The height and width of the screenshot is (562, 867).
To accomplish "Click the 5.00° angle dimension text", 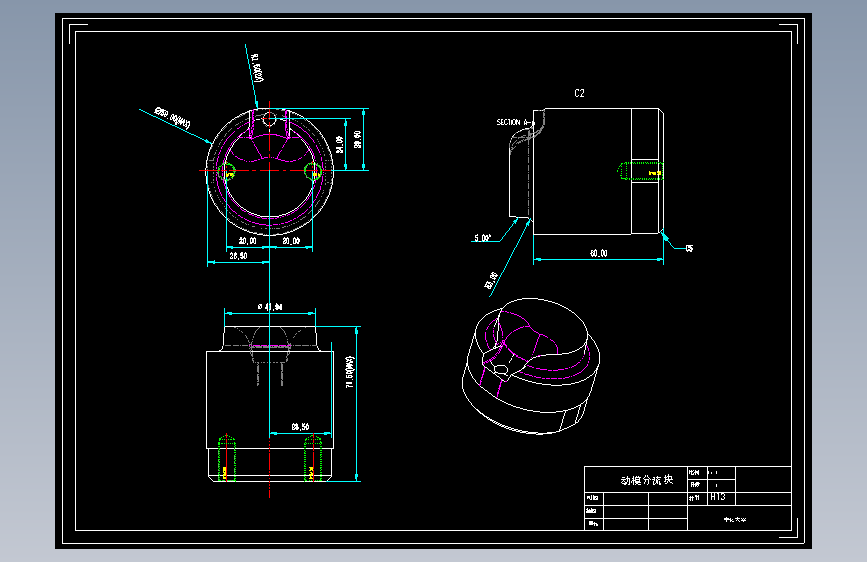I will pos(482,238).
